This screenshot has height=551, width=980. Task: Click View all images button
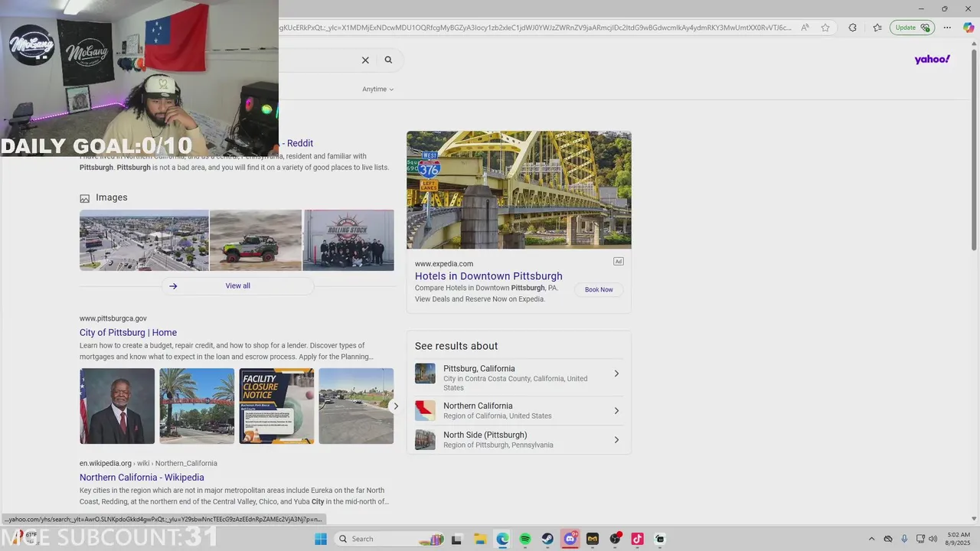pos(237,285)
